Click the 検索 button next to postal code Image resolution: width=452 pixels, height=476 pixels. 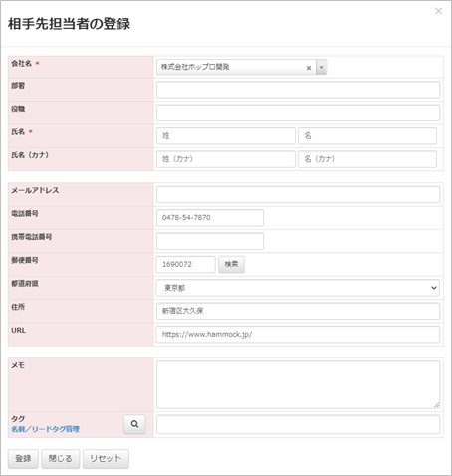tap(231, 264)
